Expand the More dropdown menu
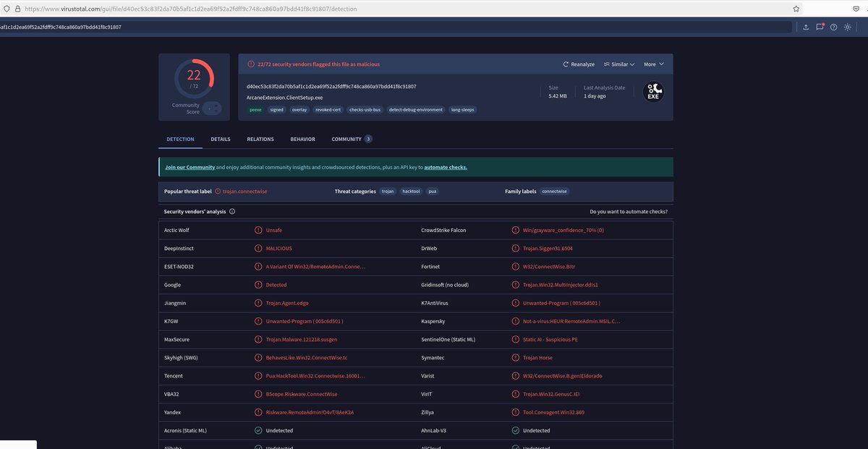 (x=653, y=64)
